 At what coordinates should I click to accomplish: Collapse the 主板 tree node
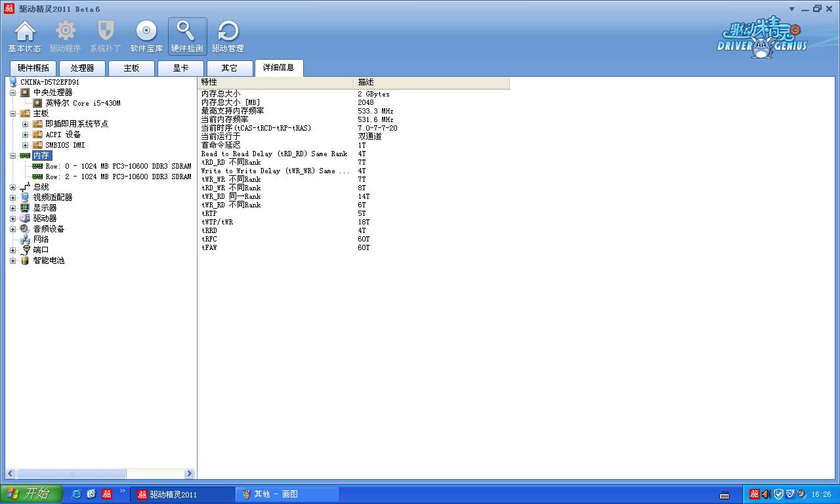coord(12,114)
